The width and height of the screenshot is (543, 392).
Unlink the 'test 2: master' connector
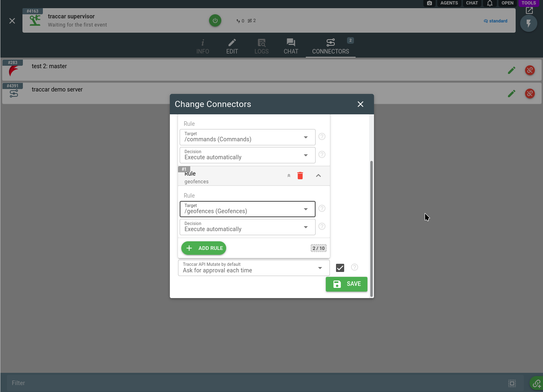coord(530,70)
